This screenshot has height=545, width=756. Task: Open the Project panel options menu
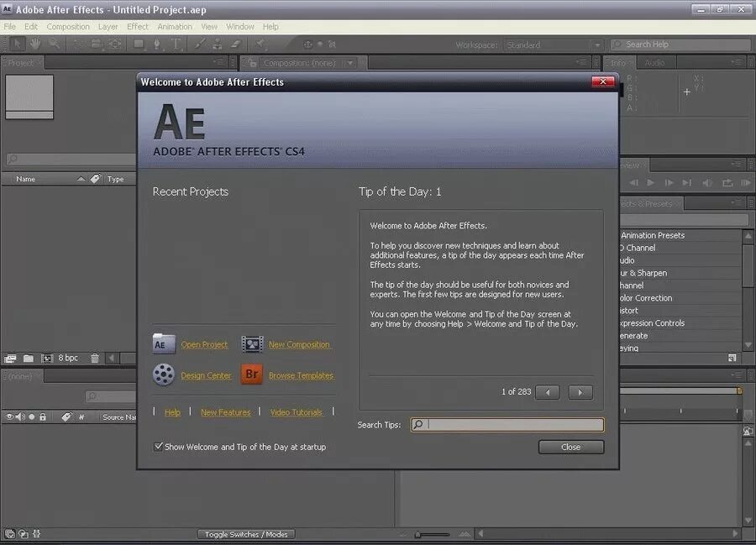[219, 62]
